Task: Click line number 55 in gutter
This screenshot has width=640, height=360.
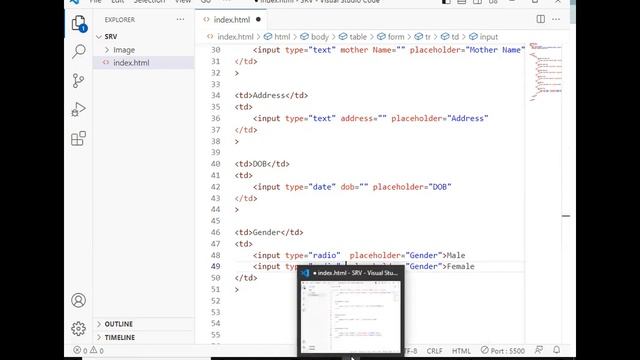Action: click(x=216, y=335)
